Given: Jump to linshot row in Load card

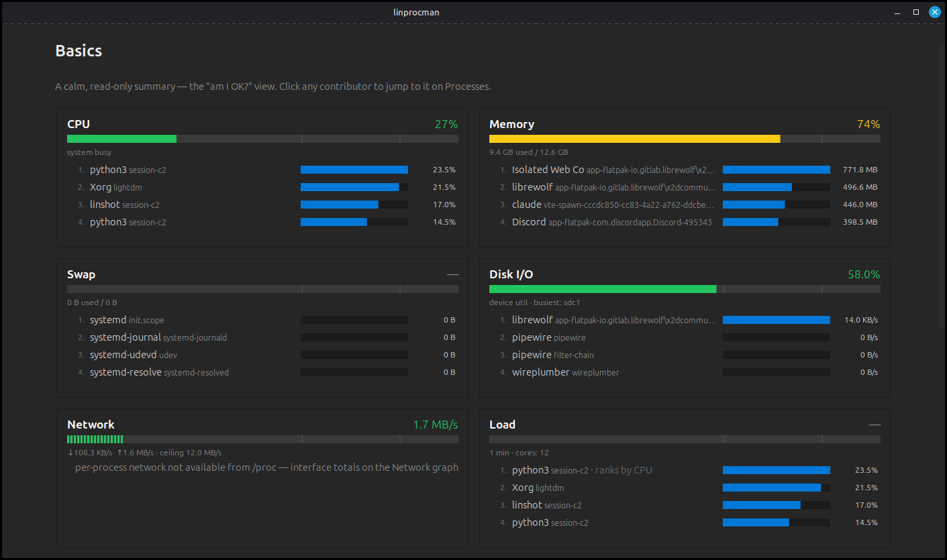Looking at the screenshot, I should [x=685, y=505].
